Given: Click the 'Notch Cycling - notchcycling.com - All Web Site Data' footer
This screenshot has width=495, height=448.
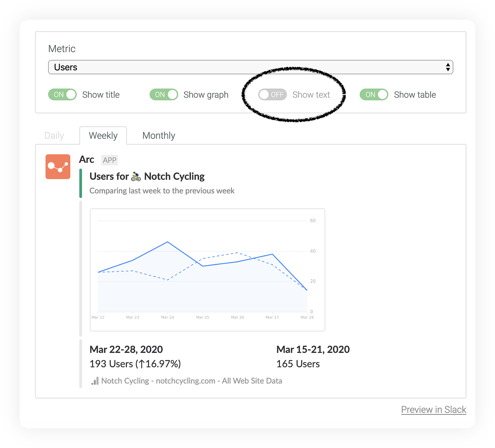Looking at the screenshot, I should 192,381.
